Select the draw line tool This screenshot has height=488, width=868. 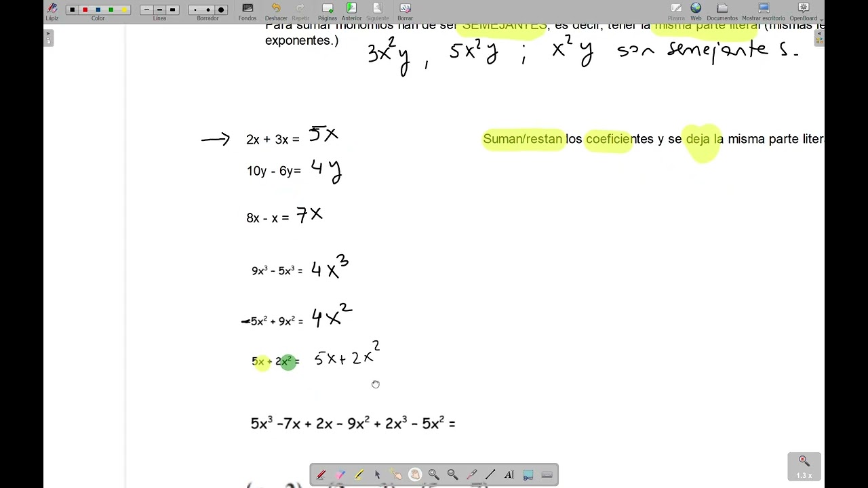[490, 474]
